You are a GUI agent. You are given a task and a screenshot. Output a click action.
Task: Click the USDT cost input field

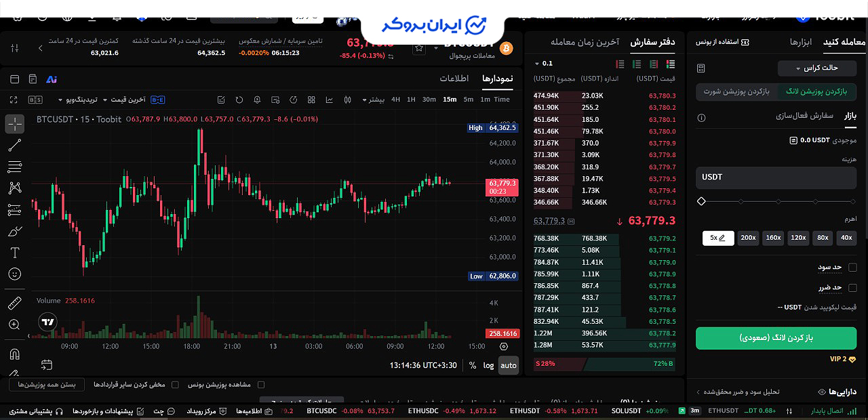click(776, 177)
